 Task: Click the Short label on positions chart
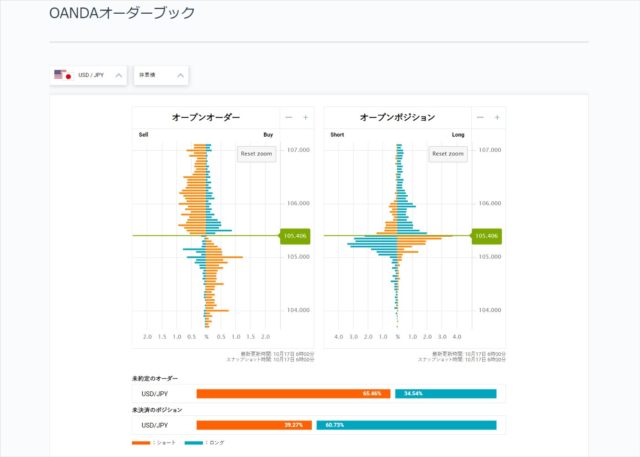(x=337, y=135)
